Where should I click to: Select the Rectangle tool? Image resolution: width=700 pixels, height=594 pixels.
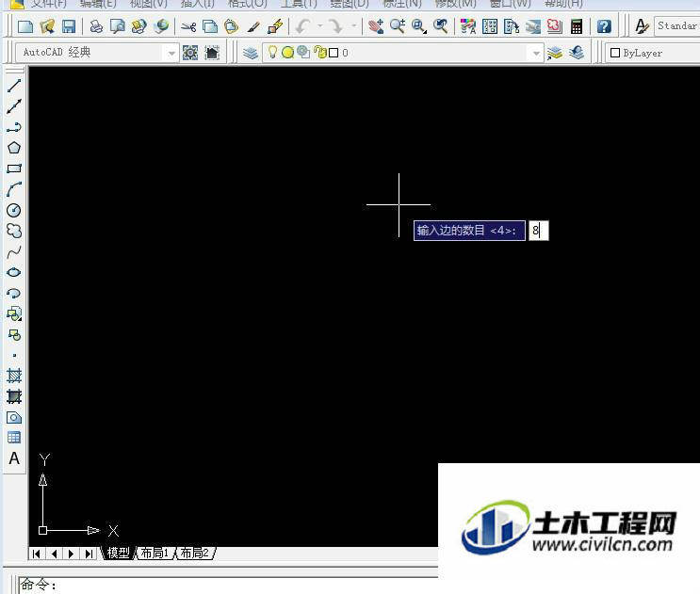click(14, 169)
